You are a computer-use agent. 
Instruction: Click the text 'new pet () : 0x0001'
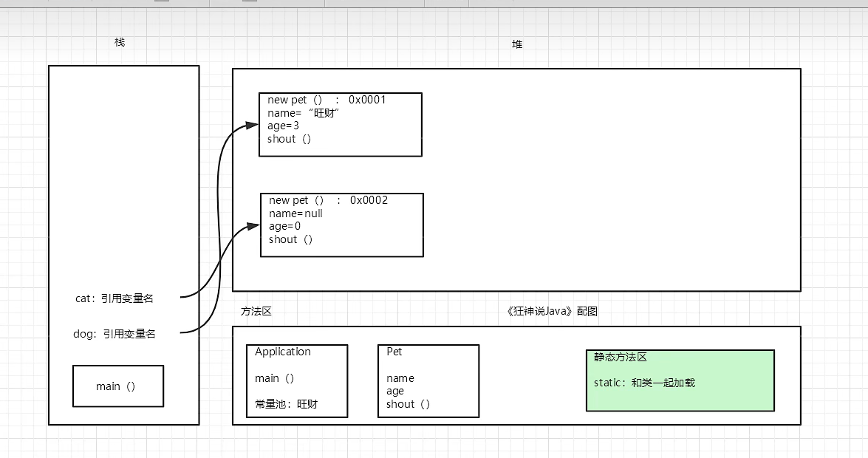pyautogui.click(x=327, y=100)
